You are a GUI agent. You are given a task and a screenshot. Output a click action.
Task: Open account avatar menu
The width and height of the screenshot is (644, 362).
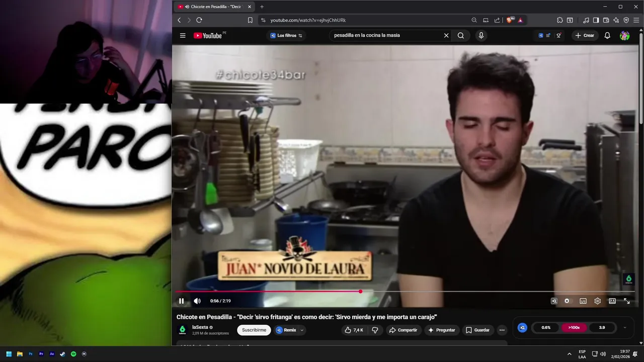coord(624,36)
